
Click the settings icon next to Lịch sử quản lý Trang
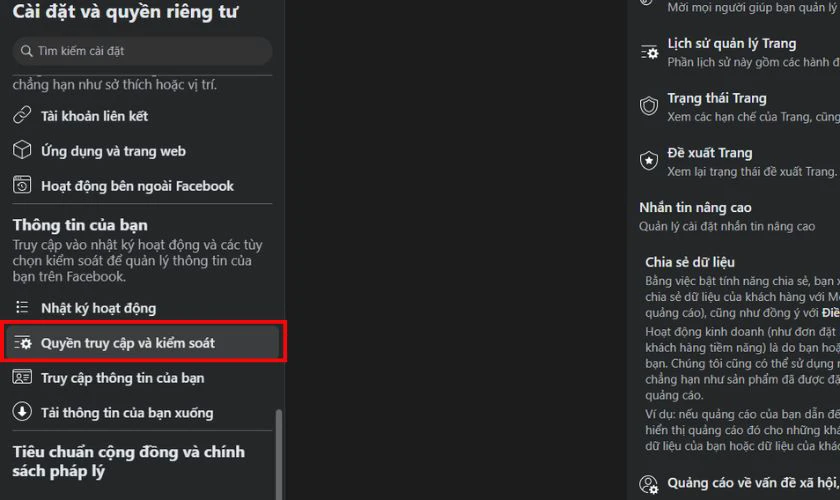pos(649,52)
